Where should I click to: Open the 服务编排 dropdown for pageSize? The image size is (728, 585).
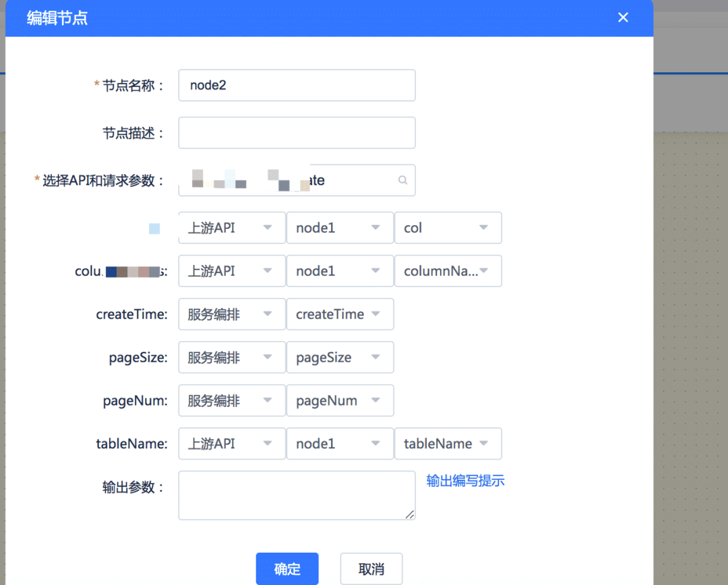(x=232, y=357)
